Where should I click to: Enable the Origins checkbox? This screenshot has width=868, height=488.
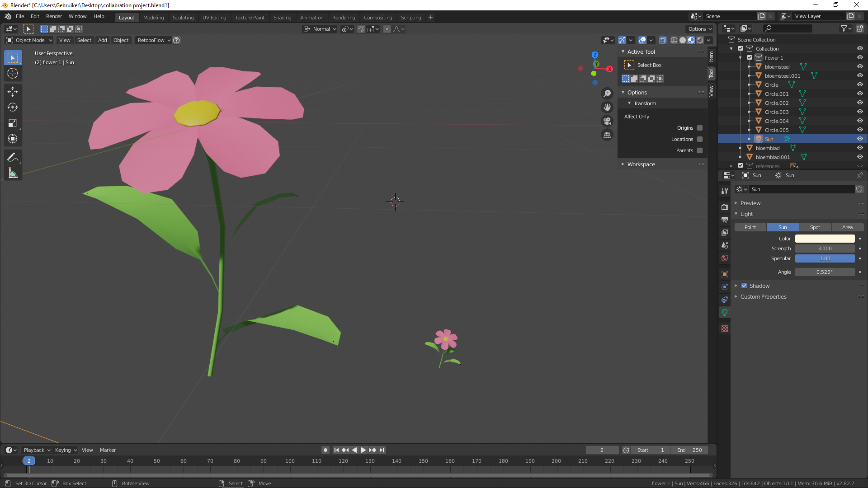[x=700, y=128]
